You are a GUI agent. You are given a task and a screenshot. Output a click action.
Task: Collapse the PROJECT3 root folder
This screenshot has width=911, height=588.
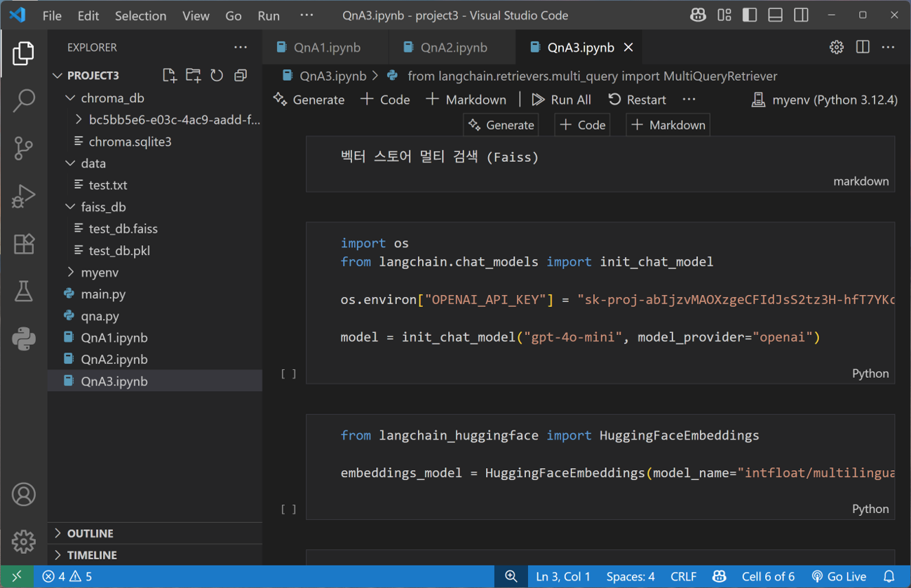tap(58, 76)
